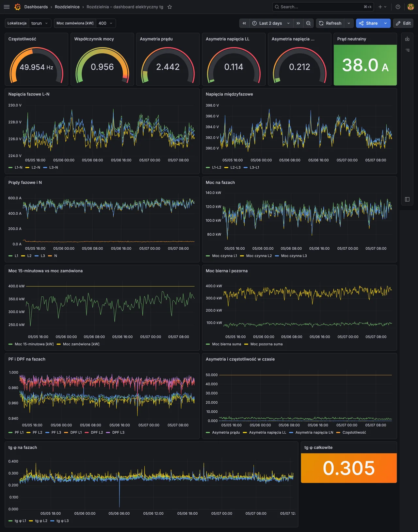Click the Refresh button
418x532 pixels.
pos(330,23)
